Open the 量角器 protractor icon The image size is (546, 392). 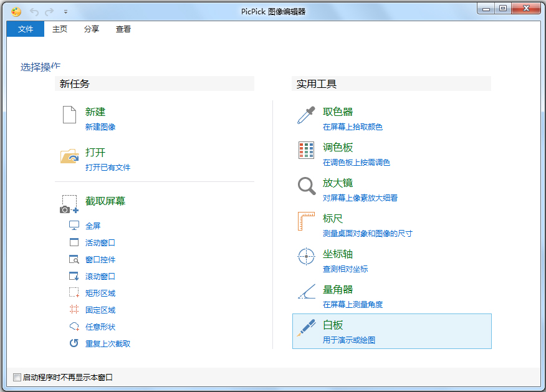click(307, 292)
